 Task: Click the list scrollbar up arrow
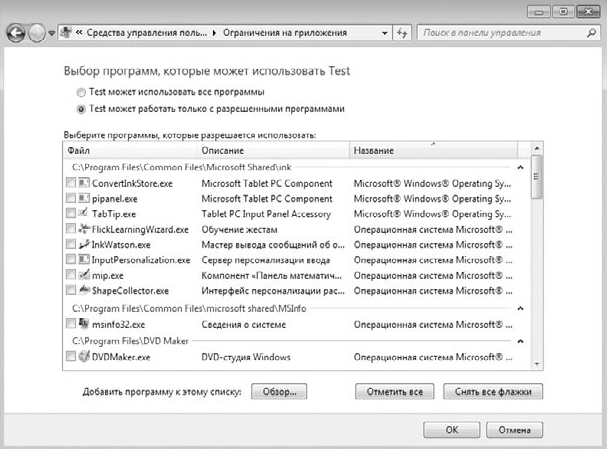click(x=537, y=149)
